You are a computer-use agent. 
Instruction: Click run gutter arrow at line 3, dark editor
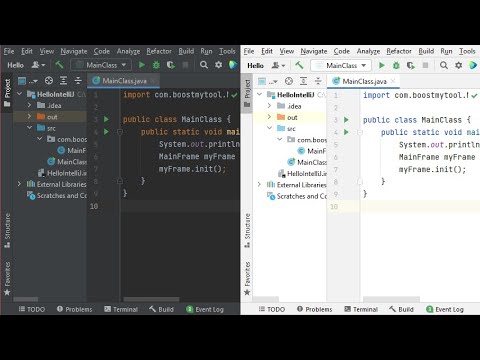click(106, 119)
